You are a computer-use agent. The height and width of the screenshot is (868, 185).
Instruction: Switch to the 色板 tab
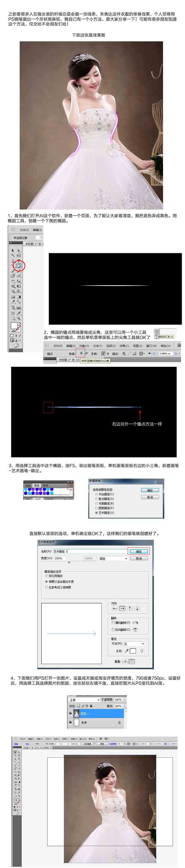click(28, 486)
